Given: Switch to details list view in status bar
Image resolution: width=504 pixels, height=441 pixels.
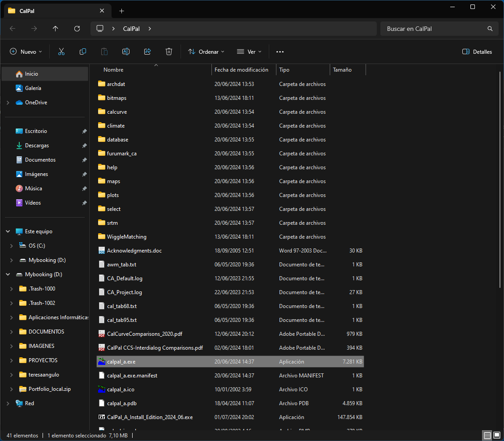Looking at the screenshot, I should point(487,435).
